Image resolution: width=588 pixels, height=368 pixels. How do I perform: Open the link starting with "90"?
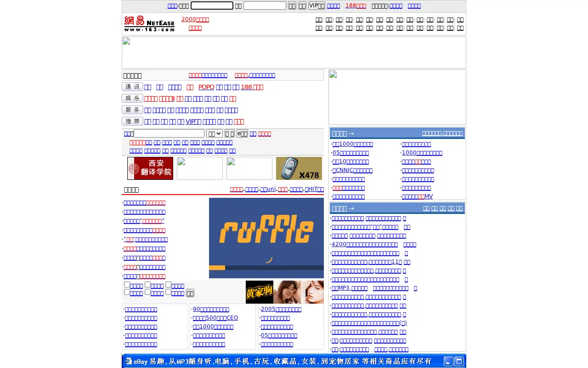click(211, 309)
